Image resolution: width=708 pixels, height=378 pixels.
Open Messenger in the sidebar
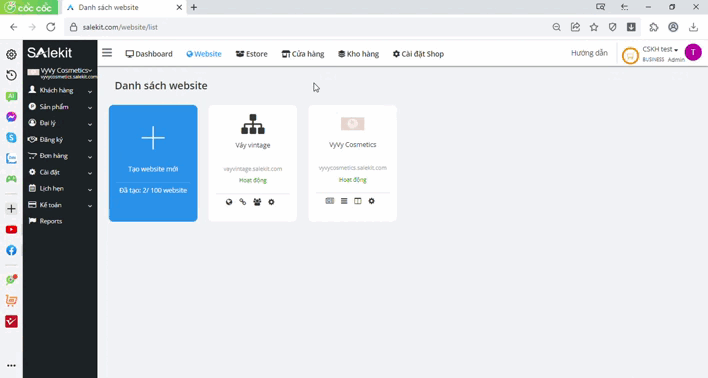click(x=11, y=117)
